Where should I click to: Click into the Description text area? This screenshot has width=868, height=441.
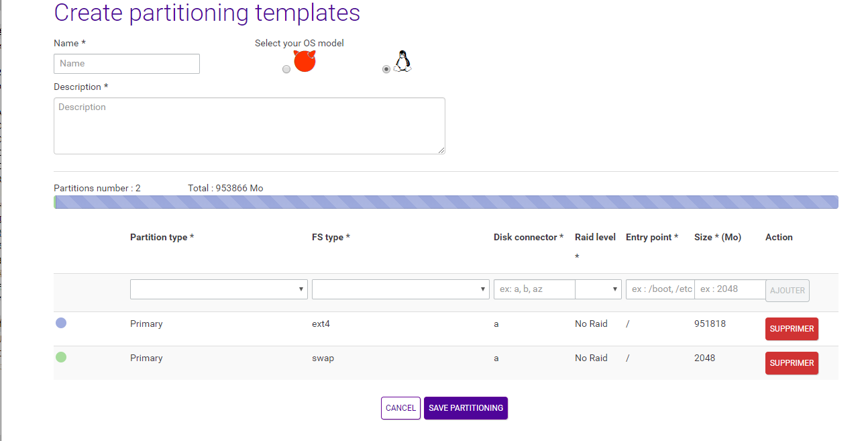pos(249,126)
